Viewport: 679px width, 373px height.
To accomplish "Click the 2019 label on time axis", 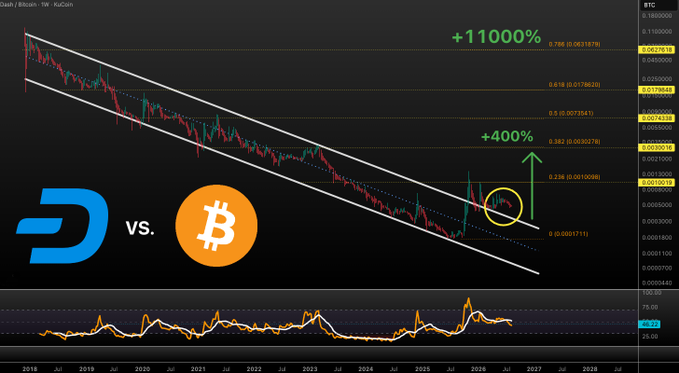I will [87, 369].
